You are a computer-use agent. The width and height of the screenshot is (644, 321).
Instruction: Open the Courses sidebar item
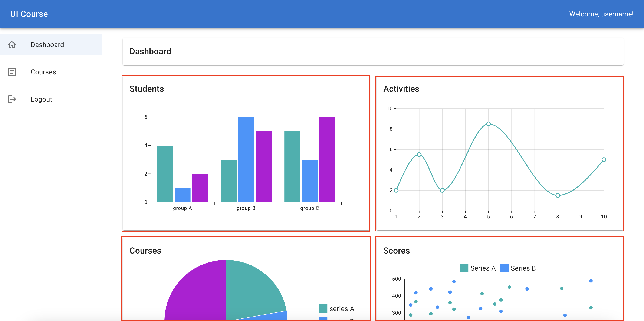51,72
